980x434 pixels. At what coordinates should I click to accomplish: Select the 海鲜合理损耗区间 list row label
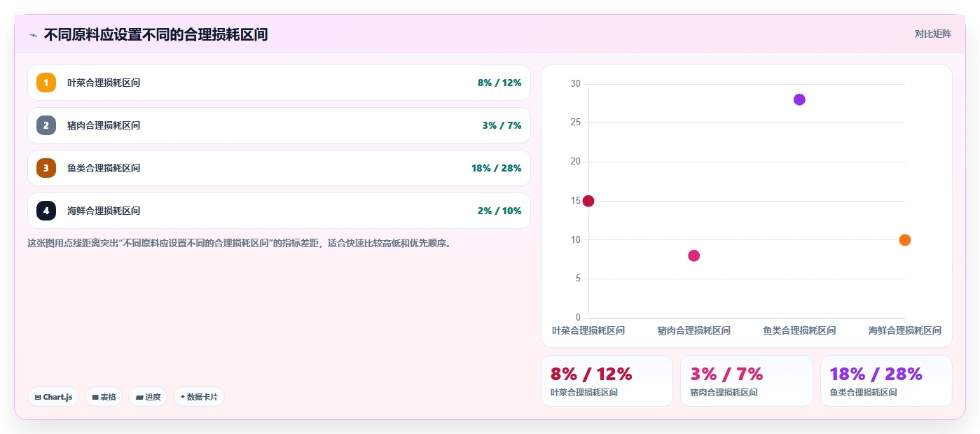click(104, 211)
